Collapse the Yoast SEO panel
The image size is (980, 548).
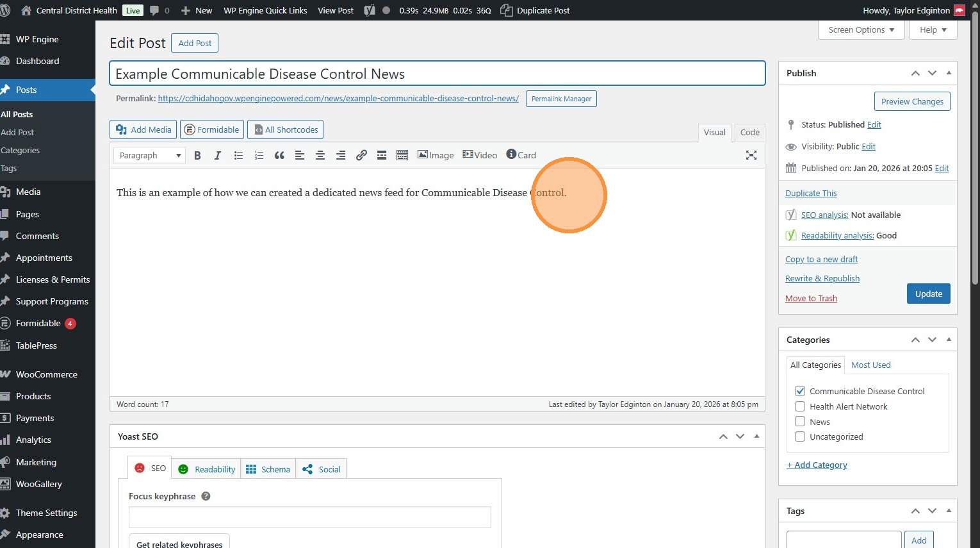pyautogui.click(x=756, y=436)
